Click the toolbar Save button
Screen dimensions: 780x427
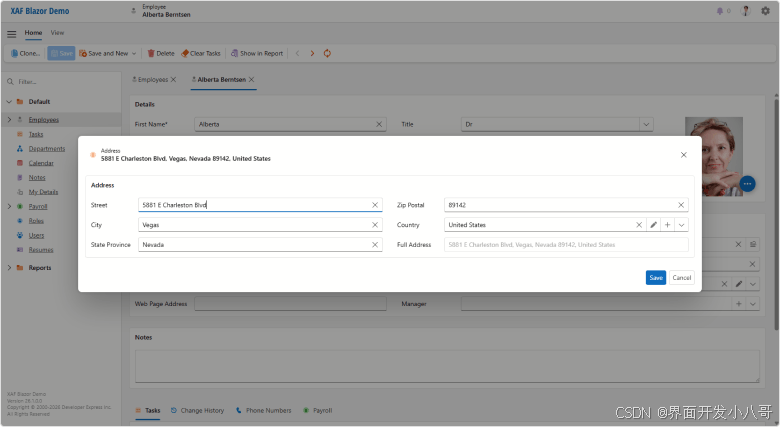pos(61,53)
